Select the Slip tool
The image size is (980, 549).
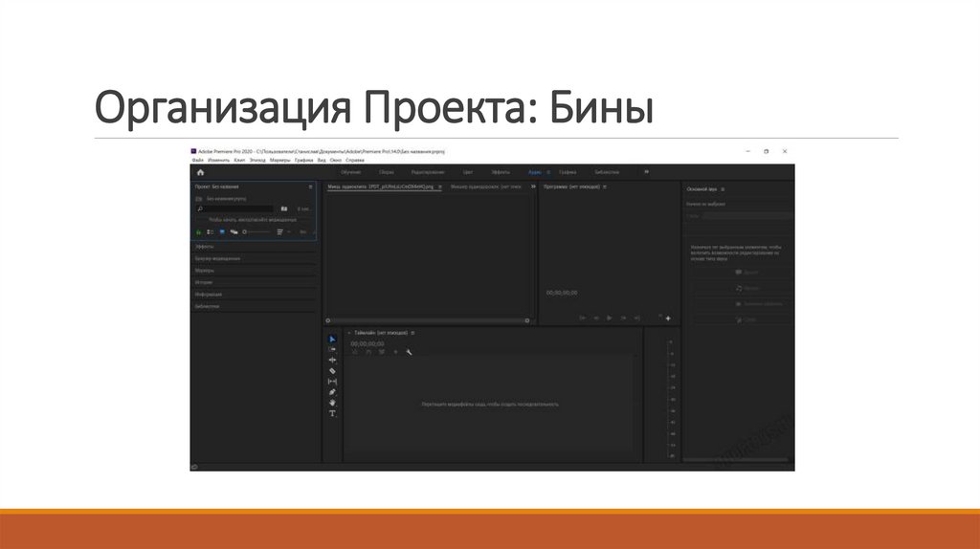click(x=332, y=382)
